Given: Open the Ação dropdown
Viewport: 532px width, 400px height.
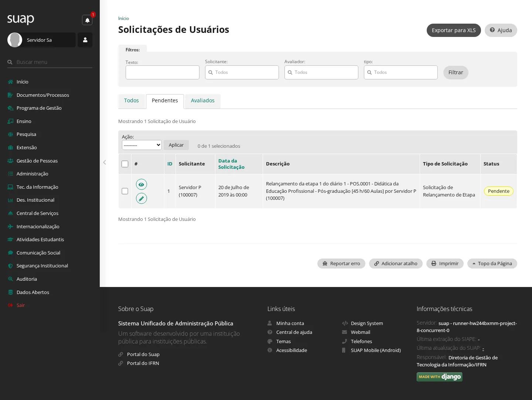Looking at the screenshot, I should coord(142,145).
